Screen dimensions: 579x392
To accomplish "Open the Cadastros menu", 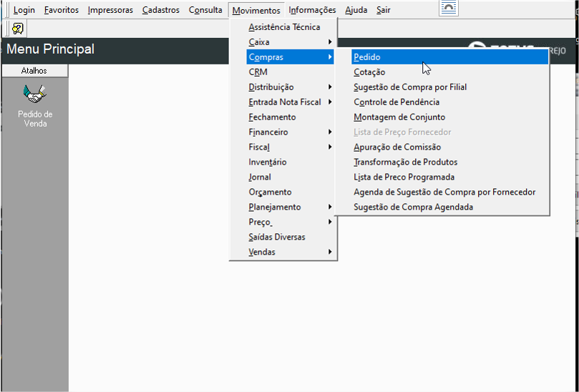I will 161,10.
